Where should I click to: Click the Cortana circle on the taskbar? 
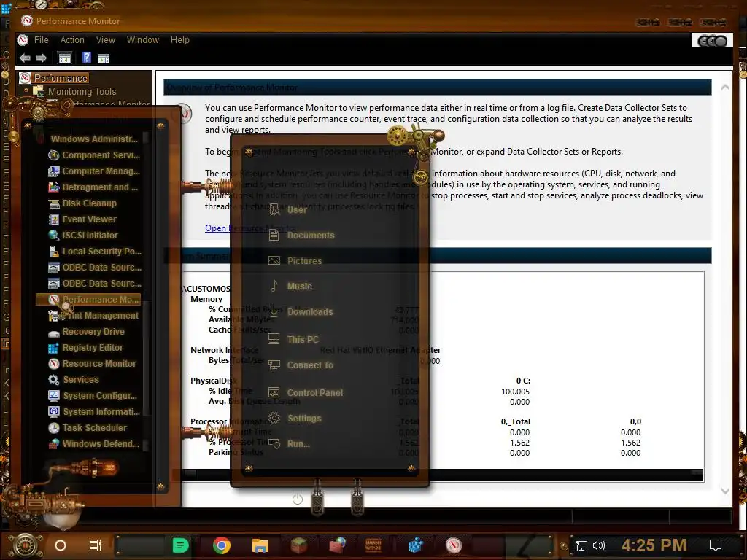point(60,545)
